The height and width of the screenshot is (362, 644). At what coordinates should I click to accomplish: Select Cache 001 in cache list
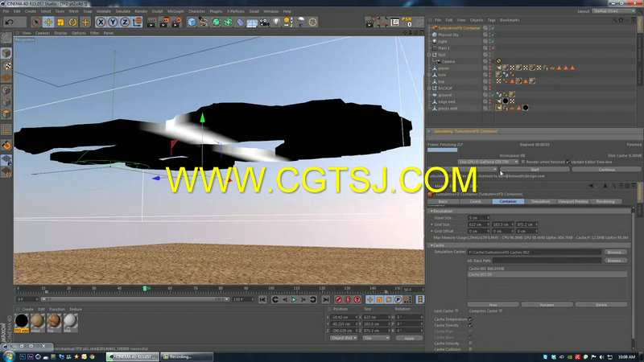click(x=547, y=269)
